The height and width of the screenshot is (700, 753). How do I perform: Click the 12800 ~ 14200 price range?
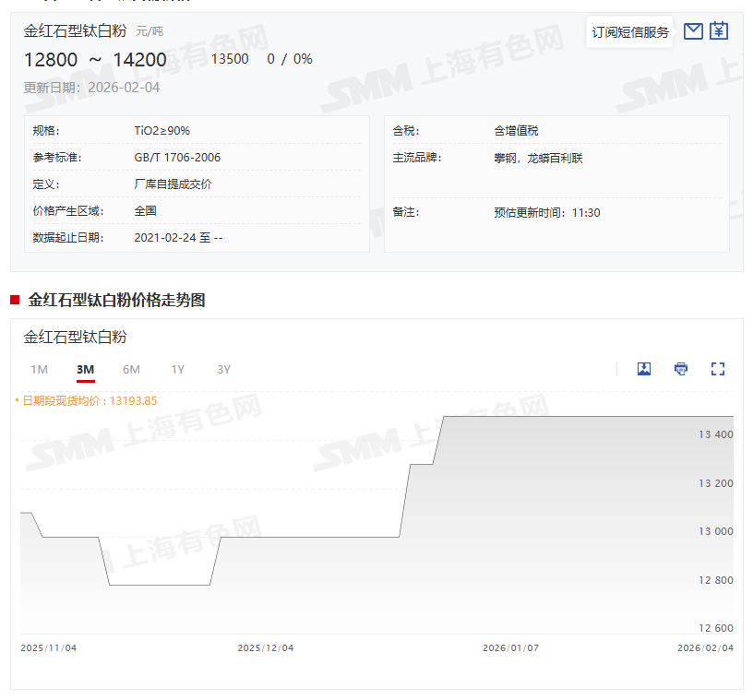coord(95,60)
